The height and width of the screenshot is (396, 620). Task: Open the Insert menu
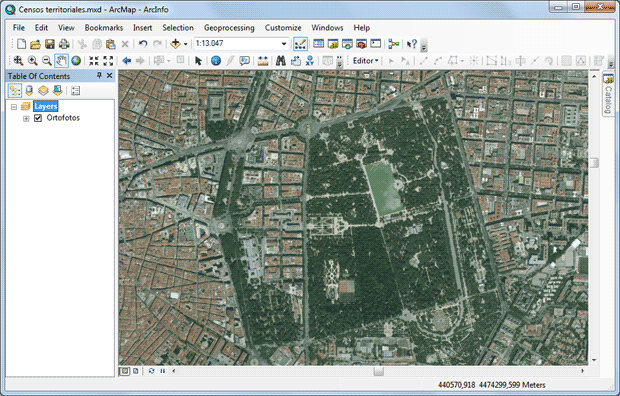tap(142, 28)
